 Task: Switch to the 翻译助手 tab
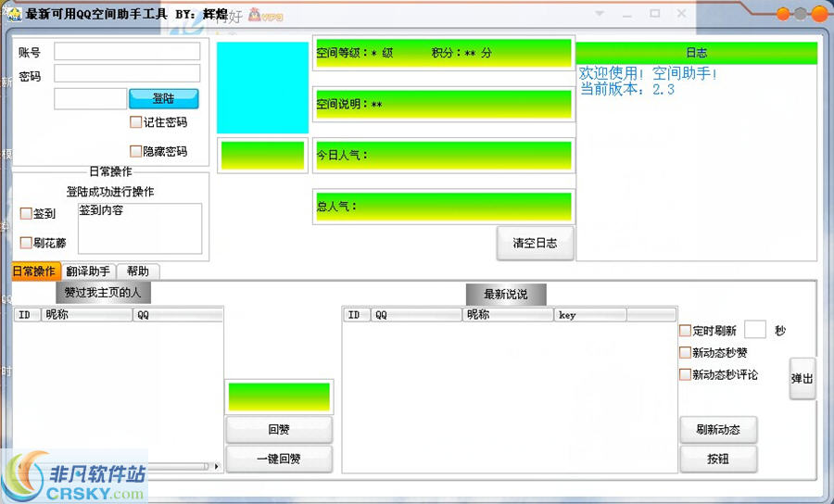tap(88, 271)
